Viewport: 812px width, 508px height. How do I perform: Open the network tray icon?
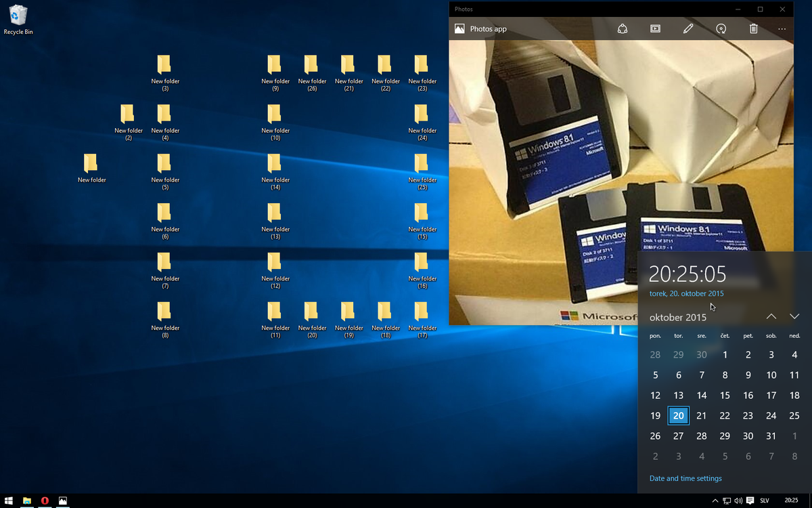point(727,501)
